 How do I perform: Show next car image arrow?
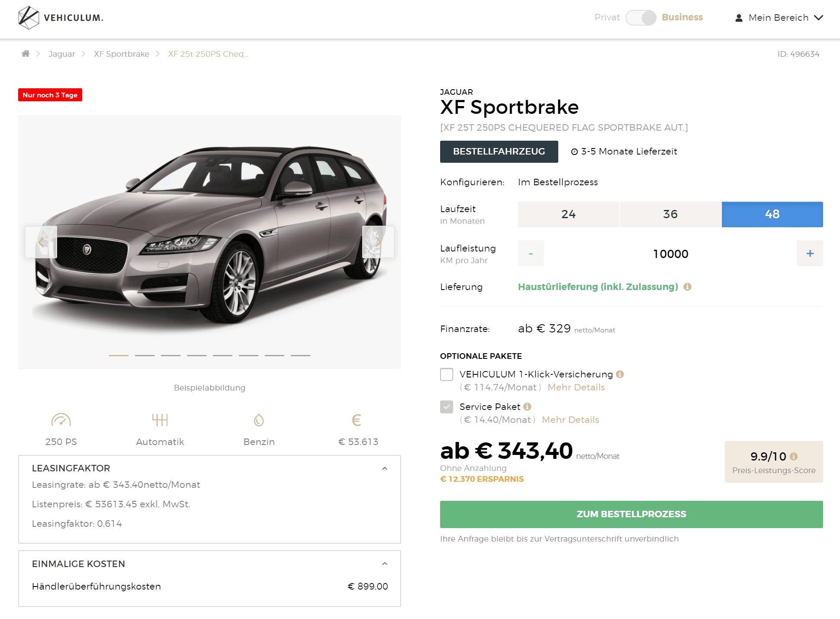378,242
